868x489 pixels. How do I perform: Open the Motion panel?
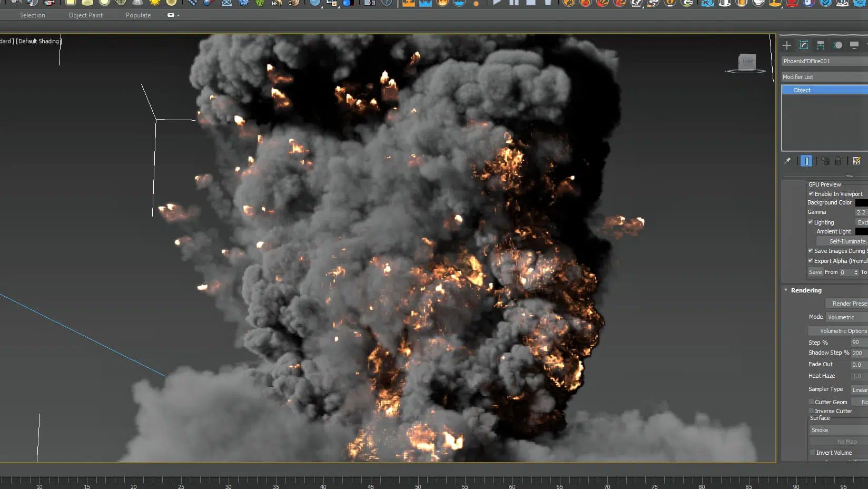click(x=837, y=45)
